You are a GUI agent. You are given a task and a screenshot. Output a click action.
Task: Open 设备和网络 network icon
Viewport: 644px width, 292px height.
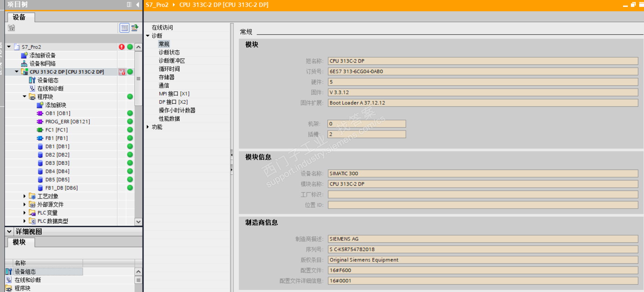24,63
